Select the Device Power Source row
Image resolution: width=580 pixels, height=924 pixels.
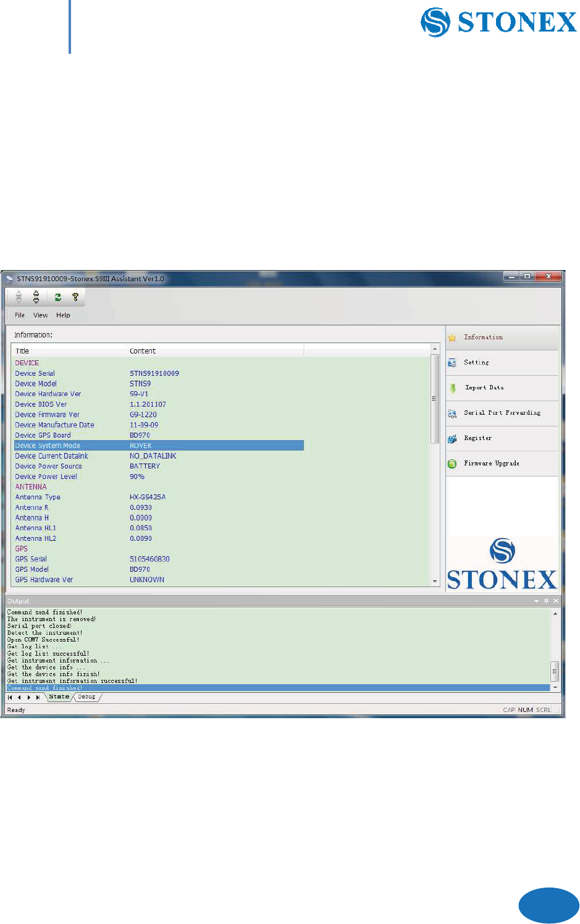click(158, 467)
